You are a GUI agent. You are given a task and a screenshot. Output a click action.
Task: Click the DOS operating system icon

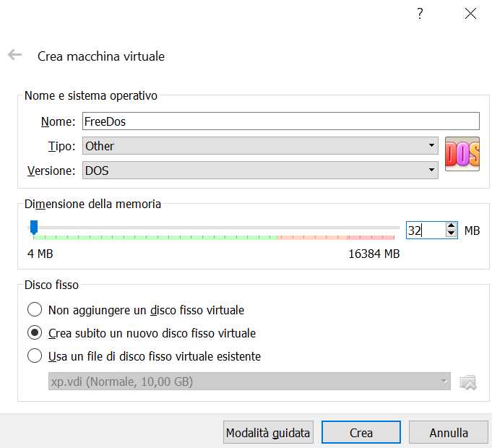point(462,154)
